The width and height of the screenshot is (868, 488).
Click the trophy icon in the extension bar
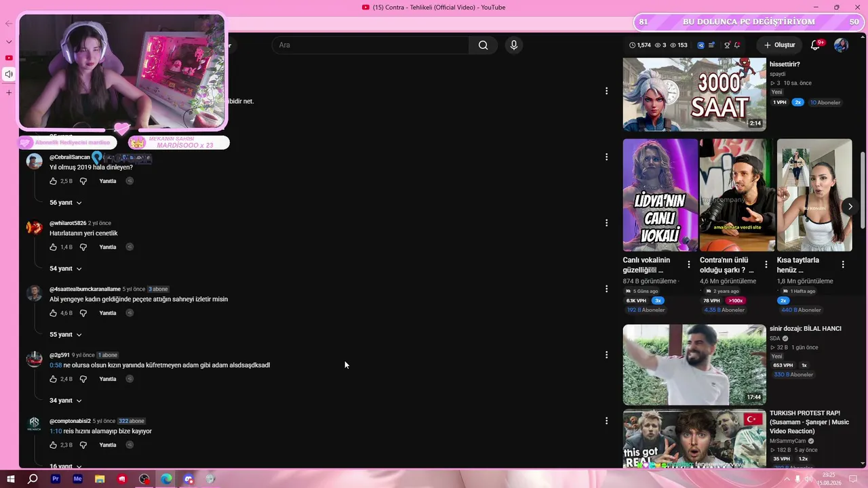point(727,45)
